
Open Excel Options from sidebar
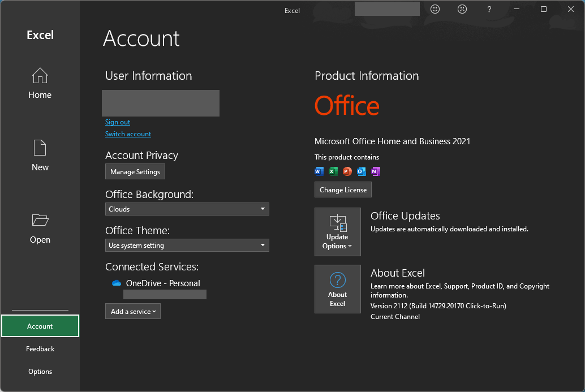tap(40, 372)
